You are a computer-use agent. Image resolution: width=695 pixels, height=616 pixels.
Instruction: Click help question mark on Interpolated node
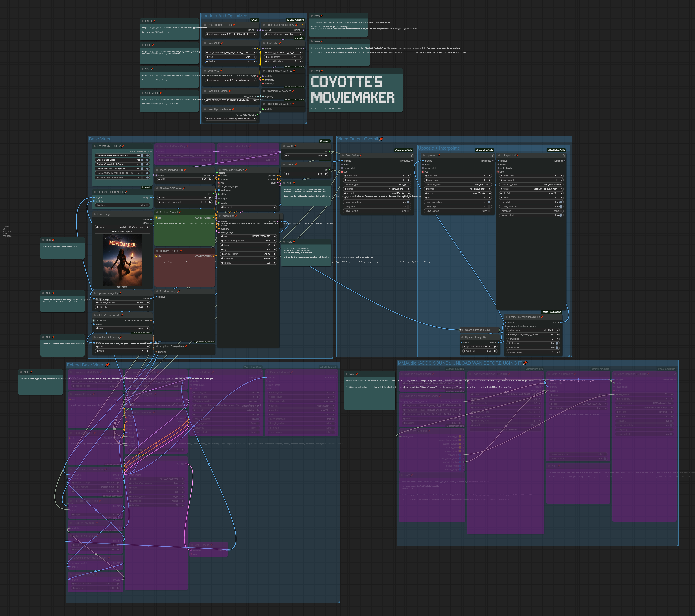tap(564, 155)
